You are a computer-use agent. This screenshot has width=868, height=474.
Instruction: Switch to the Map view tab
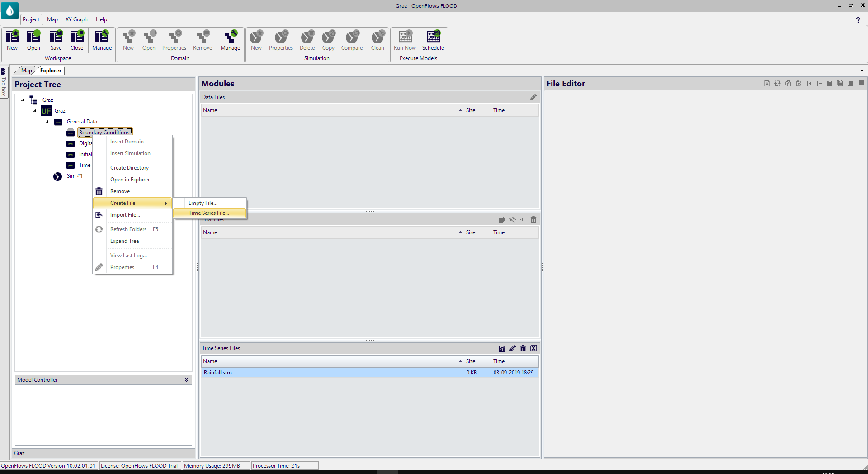click(26, 71)
